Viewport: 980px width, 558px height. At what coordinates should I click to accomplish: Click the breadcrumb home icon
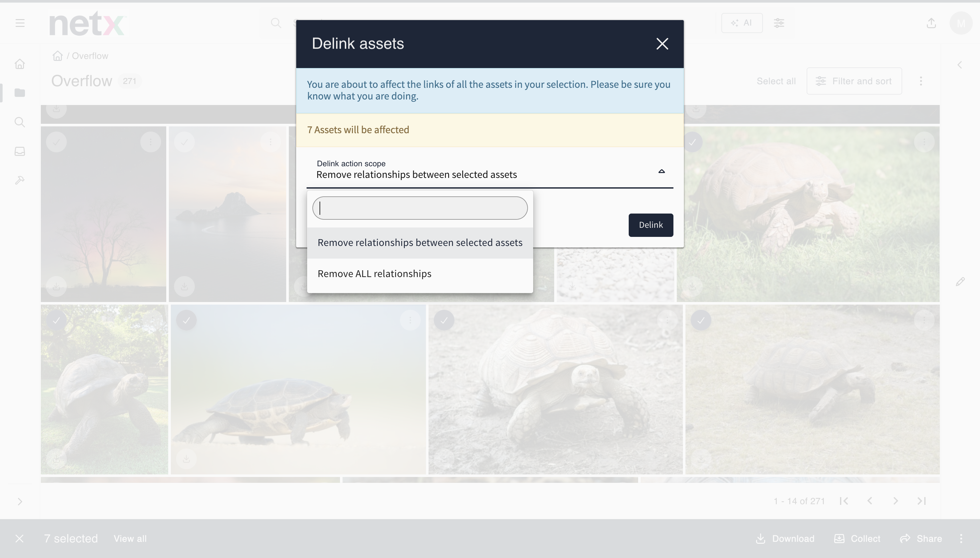(x=57, y=56)
